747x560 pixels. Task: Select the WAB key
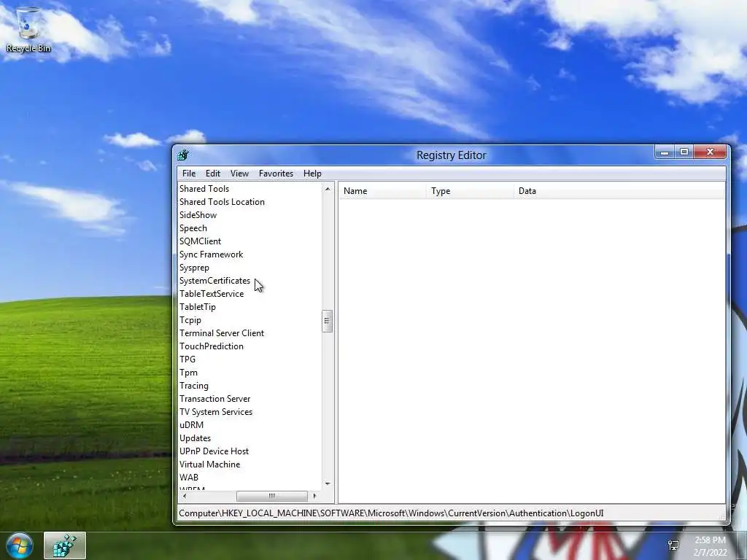click(x=189, y=477)
